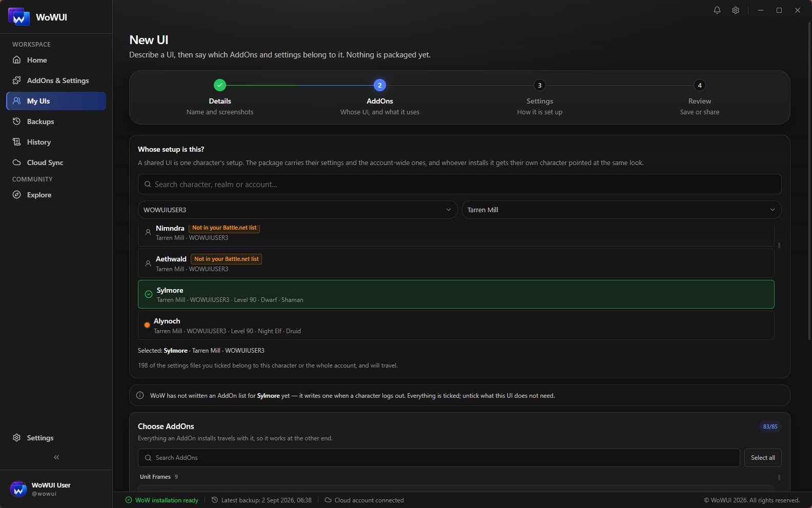Image resolution: width=812 pixels, height=508 pixels.
Task: Click the person icon beside Nimndra
Action: [148, 232]
